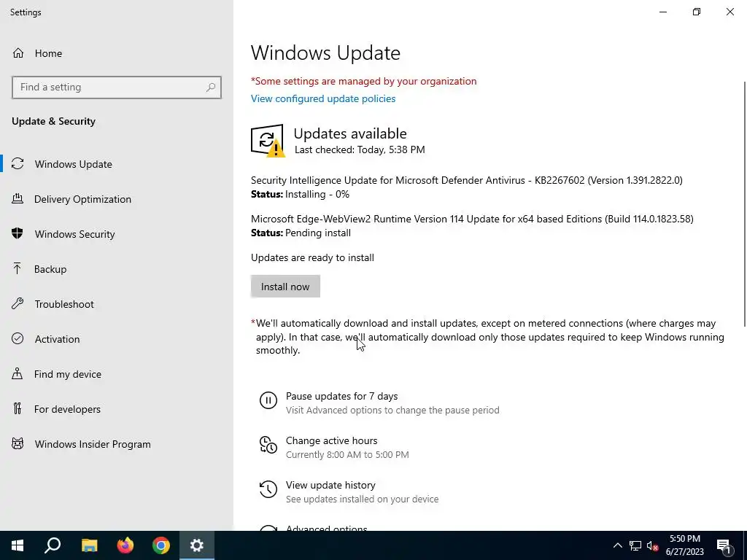The height and width of the screenshot is (560, 747).
Task: Click the clock icon for Change active hours
Action: 268,445
